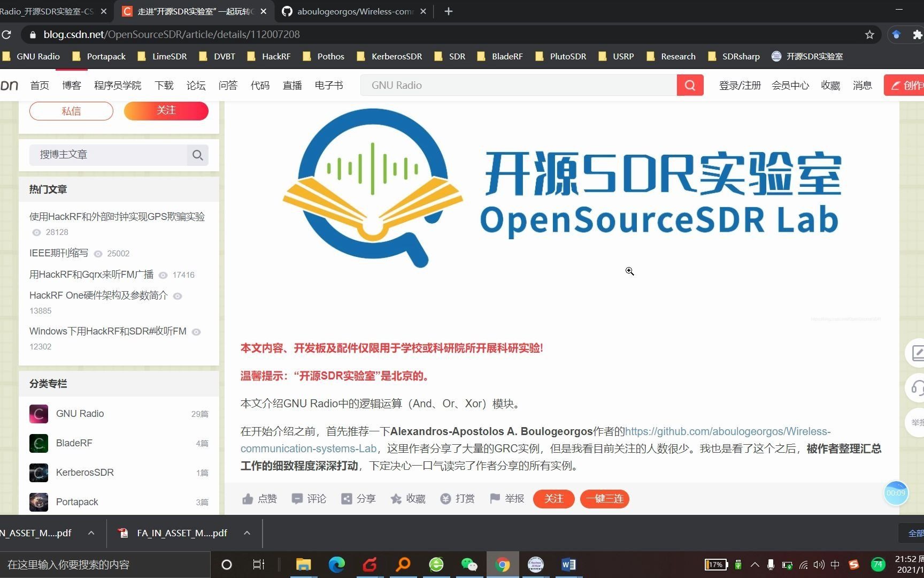Click 登录/注册 link
This screenshot has height=578, width=924.
pos(740,85)
